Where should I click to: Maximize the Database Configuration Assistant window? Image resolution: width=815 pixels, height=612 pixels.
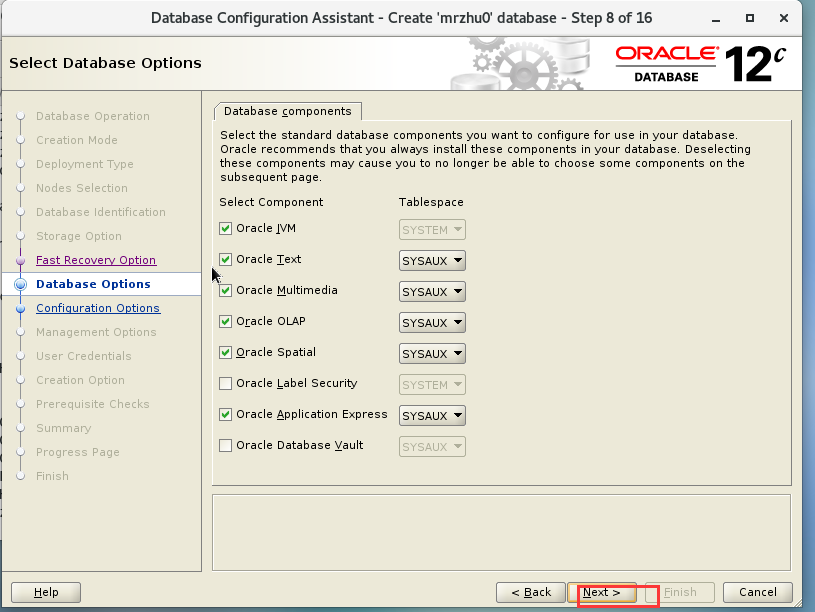750,18
